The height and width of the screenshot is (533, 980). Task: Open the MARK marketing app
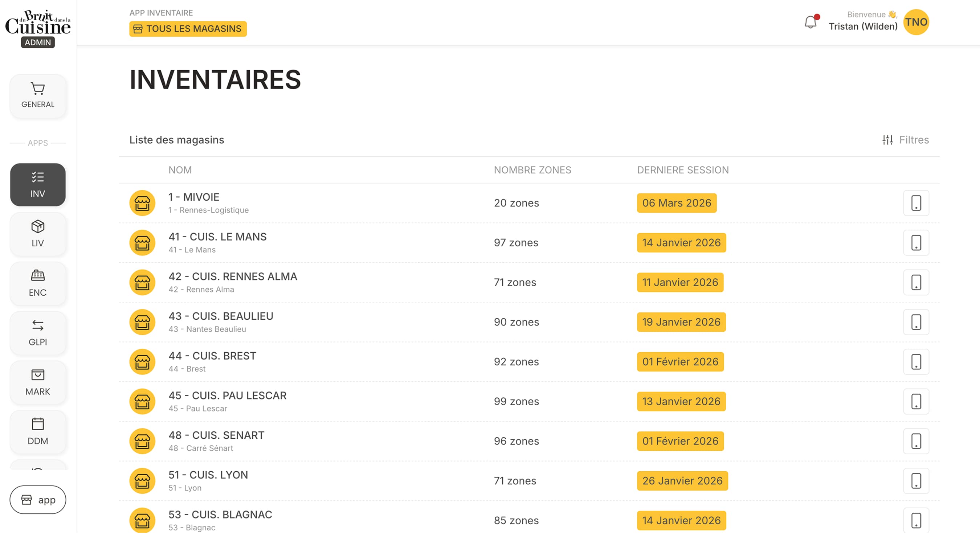[38, 382]
